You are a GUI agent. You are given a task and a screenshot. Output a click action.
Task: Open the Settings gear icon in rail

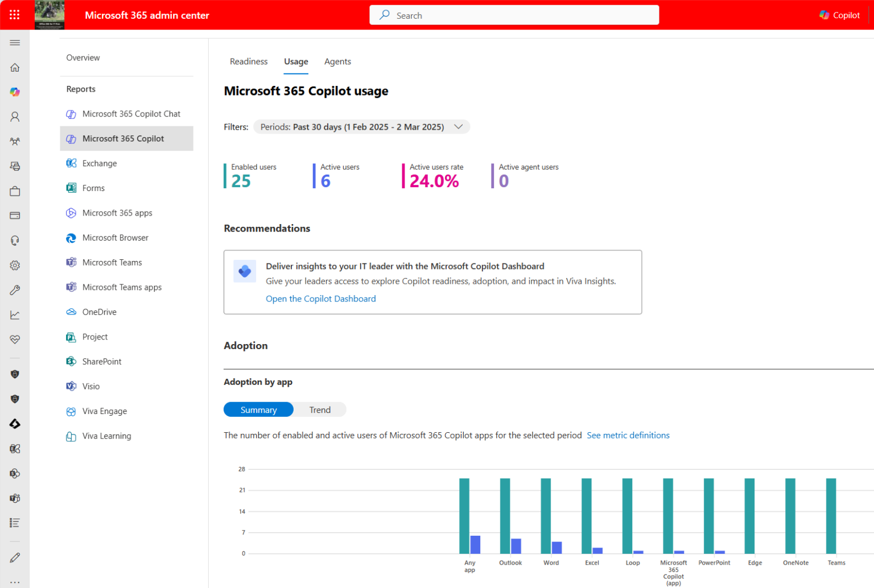point(15,266)
